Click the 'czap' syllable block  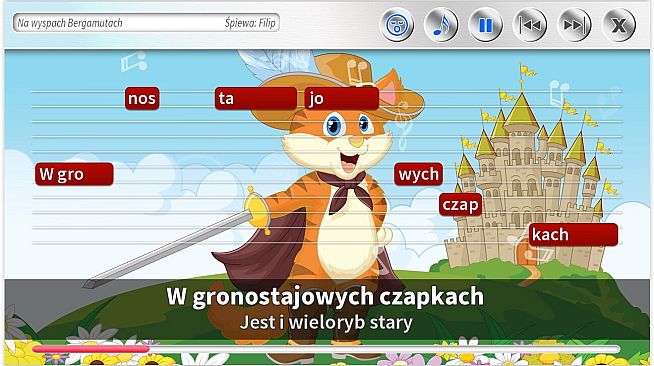click(x=460, y=204)
